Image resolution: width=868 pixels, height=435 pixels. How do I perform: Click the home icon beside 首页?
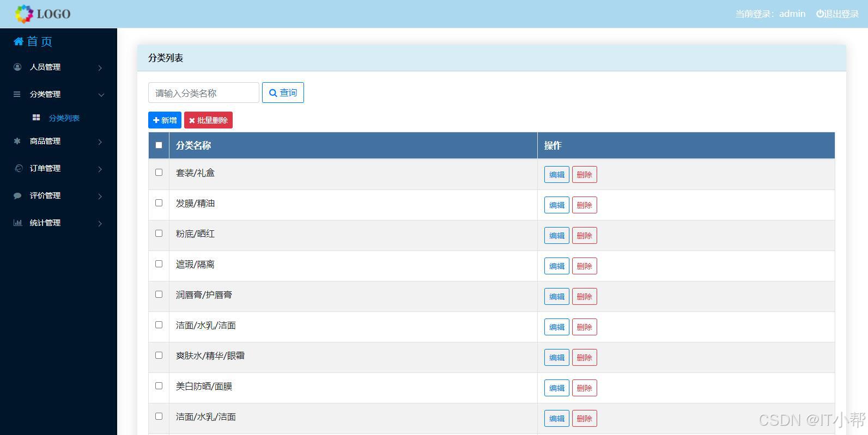coord(19,41)
